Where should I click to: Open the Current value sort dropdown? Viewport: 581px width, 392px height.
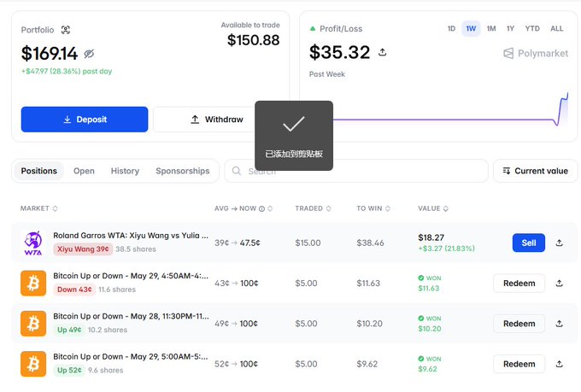pos(535,171)
